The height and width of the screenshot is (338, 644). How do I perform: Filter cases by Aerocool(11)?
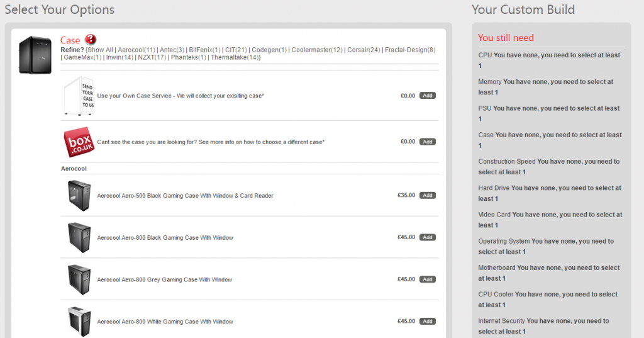136,50
